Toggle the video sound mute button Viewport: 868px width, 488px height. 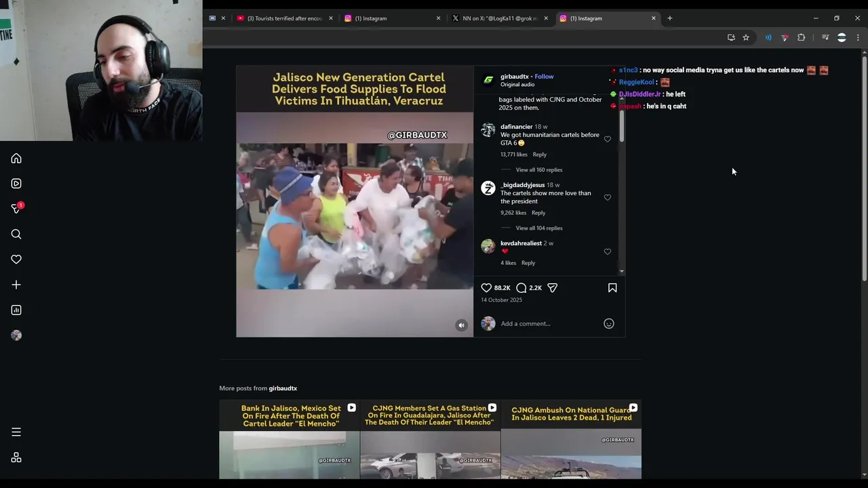pos(461,325)
